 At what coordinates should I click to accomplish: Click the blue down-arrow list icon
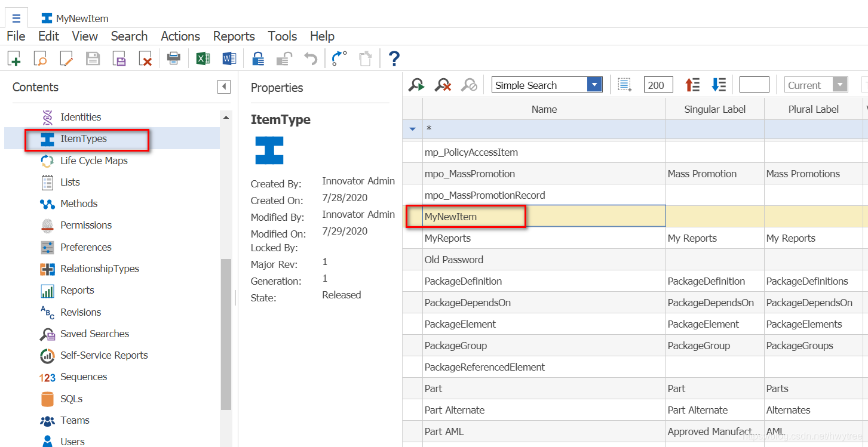[719, 85]
